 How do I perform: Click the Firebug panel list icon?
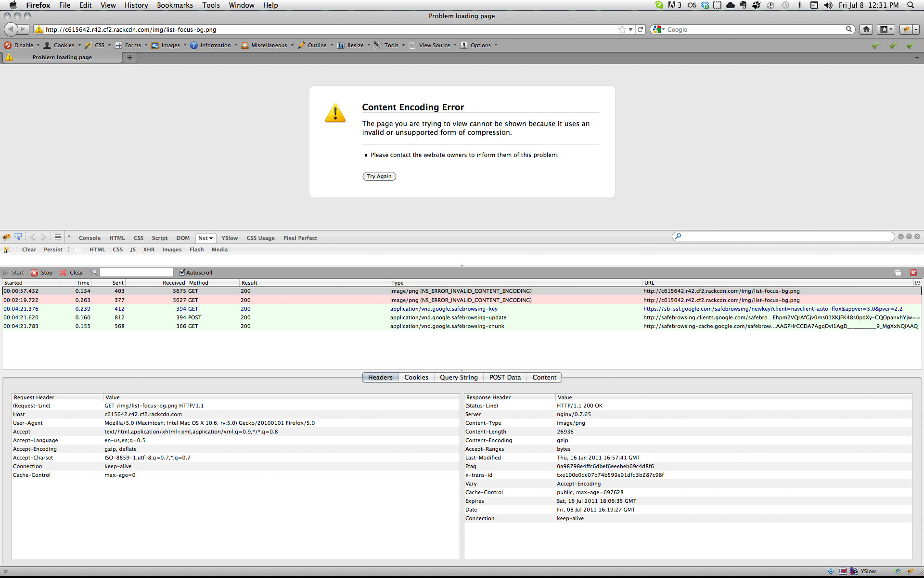coord(58,236)
